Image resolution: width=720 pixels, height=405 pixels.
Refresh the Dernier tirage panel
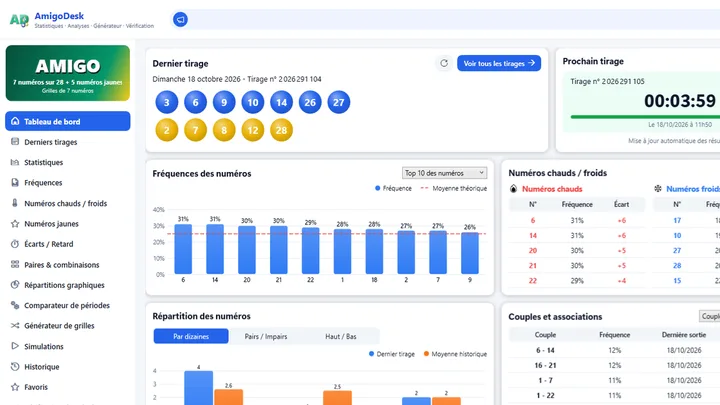(x=444, y=63)
